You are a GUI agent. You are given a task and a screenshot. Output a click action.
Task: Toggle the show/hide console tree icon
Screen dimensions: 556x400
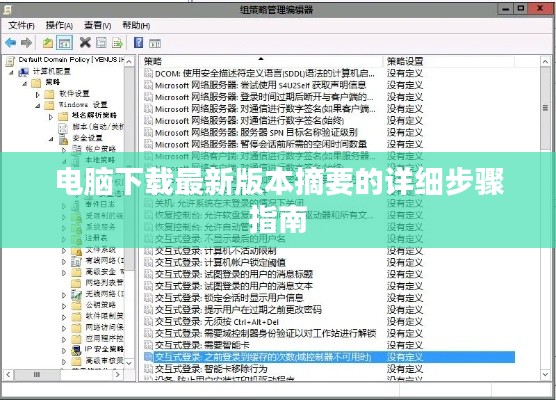(x=64, y=43)
